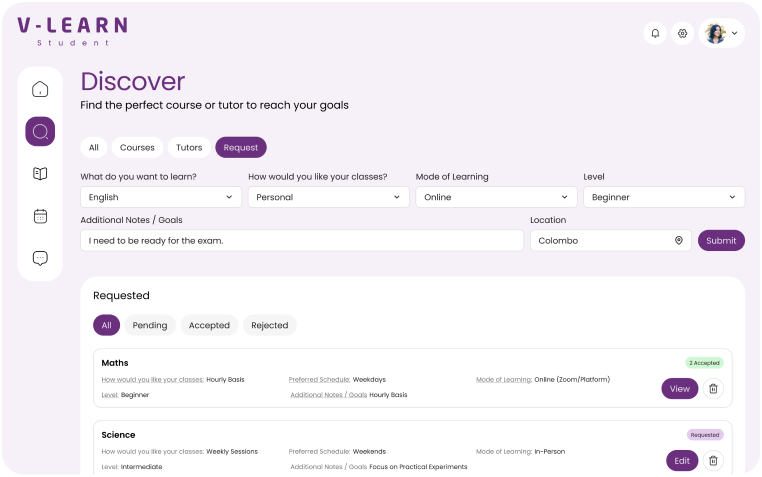Open the Home icon in sidebar
Viewport: 762px width, 477px height.
pos(40,90)
